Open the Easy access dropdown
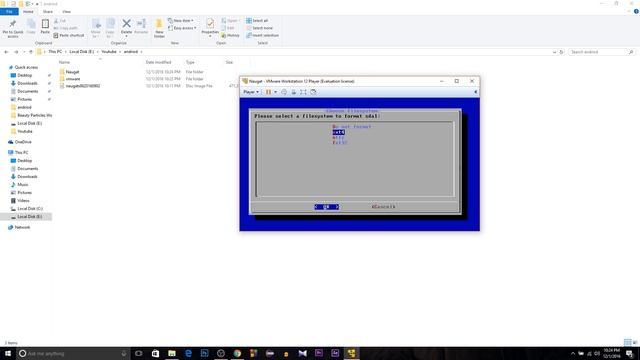640x360 pixels. [x=182, y=28]
